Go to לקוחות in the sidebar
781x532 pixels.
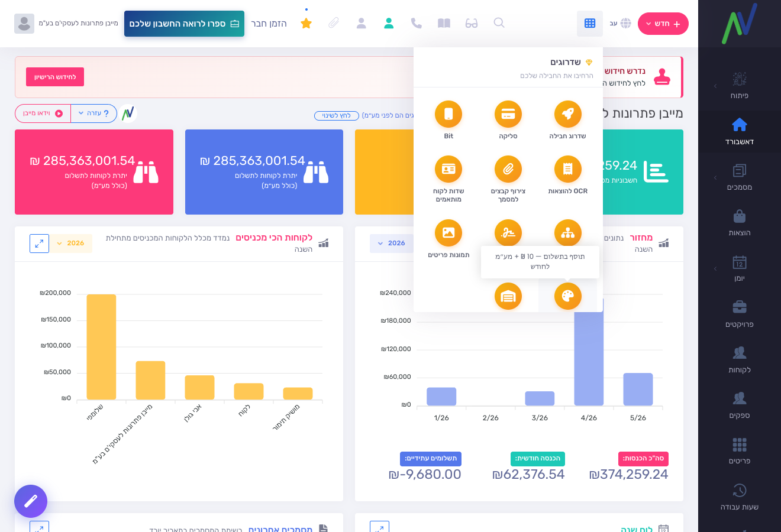coord(740,360)
